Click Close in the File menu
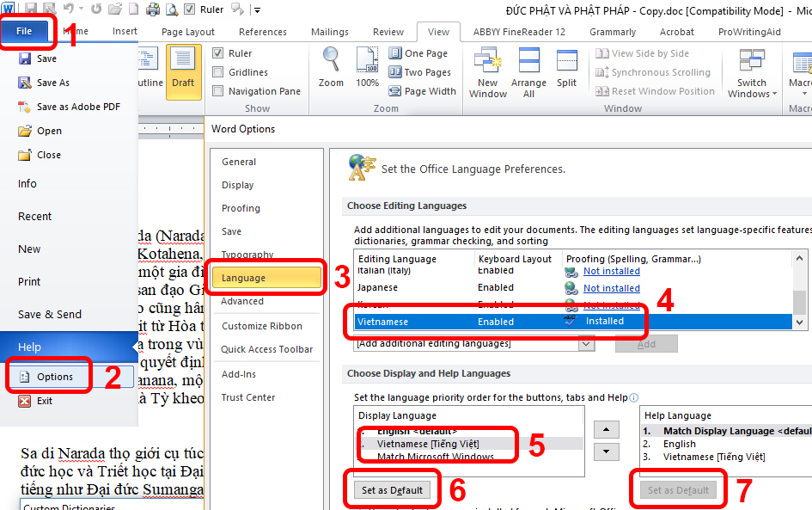 40,155
